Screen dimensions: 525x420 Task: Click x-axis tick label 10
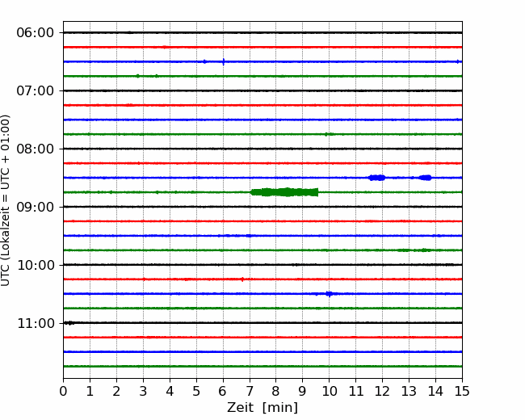coord(329,391)
